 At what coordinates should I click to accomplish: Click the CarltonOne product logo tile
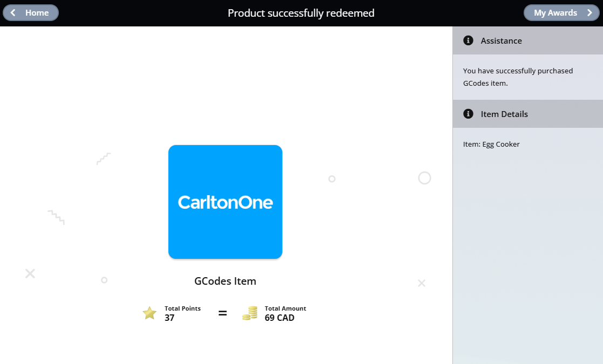click(x=225, y=202)
